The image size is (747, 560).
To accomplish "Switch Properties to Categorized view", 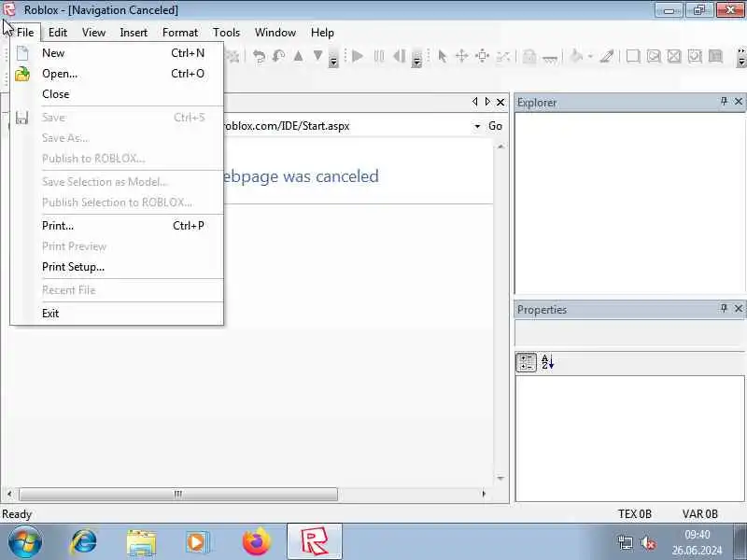I will 527,362.
